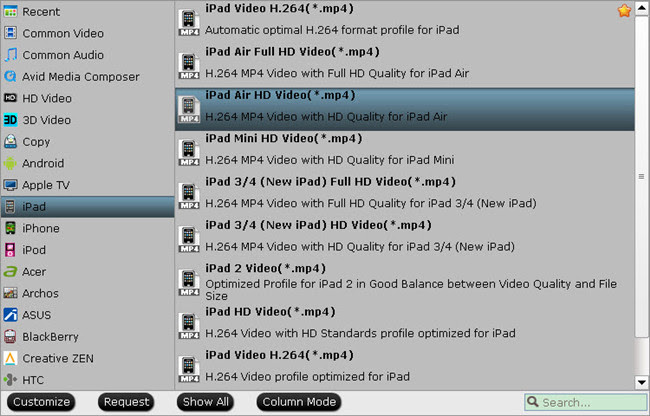
Task: Click MP4 icon of iPad Air Full HD Video
Action: coord(189,65)
